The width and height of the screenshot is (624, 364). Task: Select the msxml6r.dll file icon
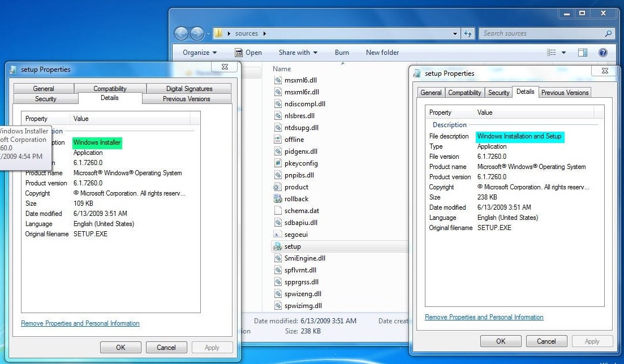tap(278, 92)
